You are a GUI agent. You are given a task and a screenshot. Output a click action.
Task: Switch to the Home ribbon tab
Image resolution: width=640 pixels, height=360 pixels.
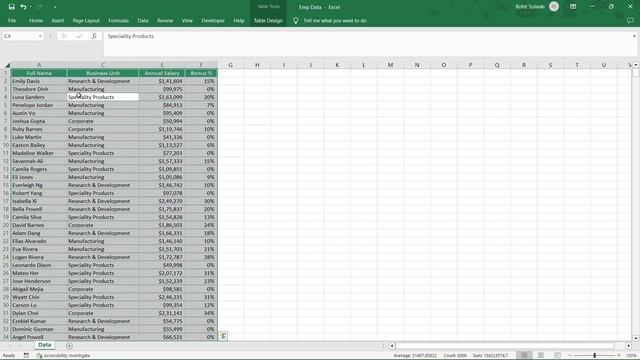(36, 20)
